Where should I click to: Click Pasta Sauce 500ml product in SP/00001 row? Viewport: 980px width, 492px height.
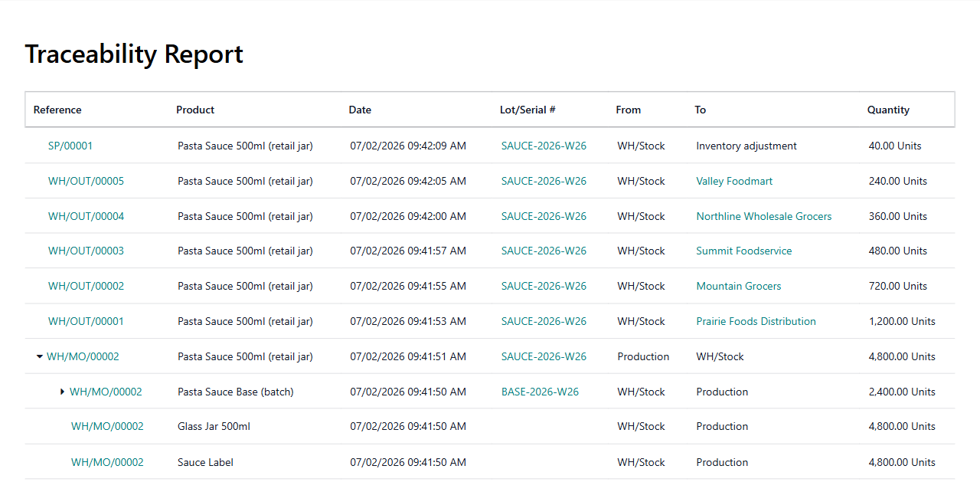245,146
